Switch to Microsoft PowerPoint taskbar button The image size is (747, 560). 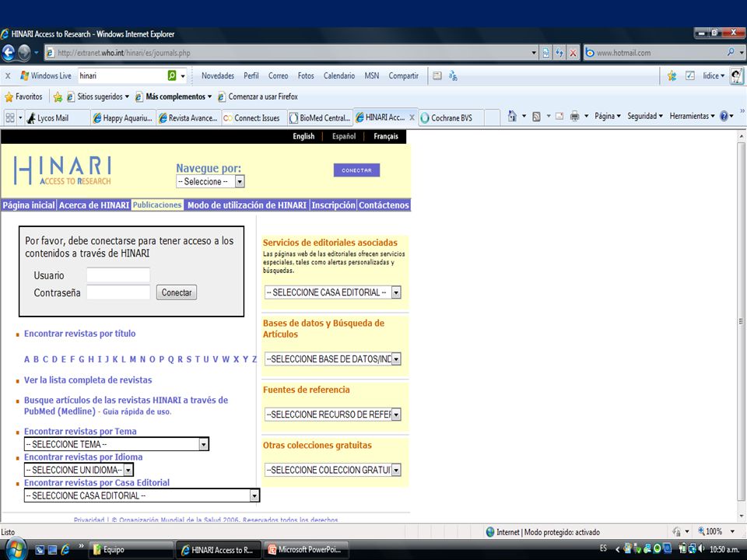(x=305, y=550)
